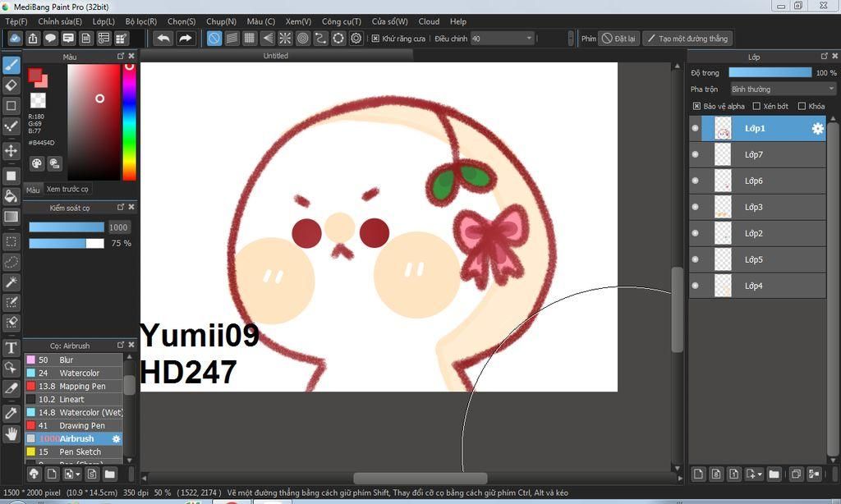Select the rectangular selection tool
Viewport: 841px width, 504px height.
(11, 242)
